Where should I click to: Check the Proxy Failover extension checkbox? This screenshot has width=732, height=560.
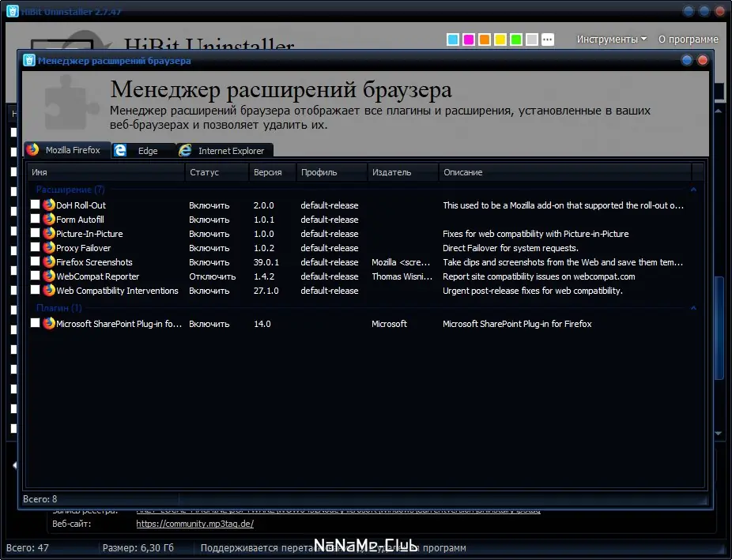[x=35, y=246]
